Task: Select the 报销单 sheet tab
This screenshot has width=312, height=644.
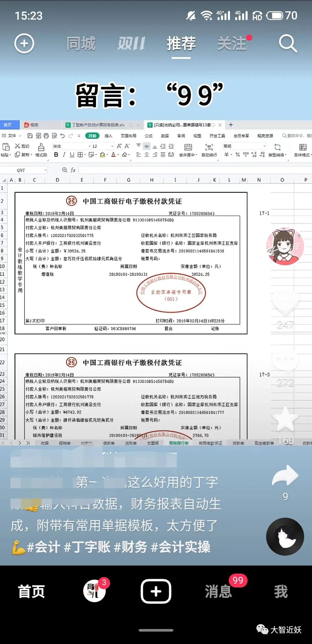Action: coord(65,443)
